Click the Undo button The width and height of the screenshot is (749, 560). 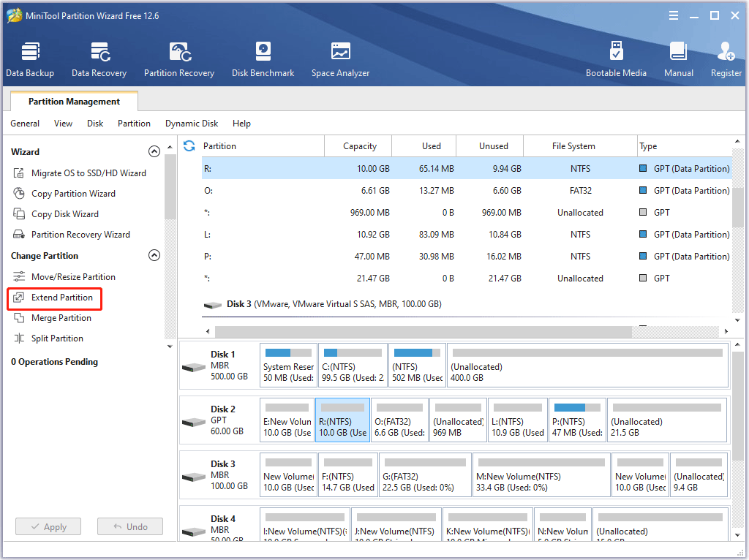tap(130, 526)
